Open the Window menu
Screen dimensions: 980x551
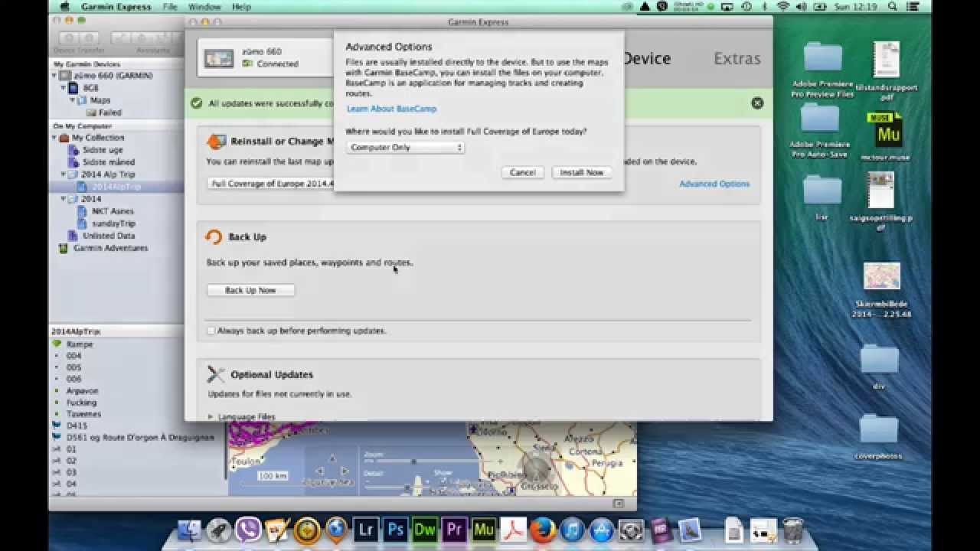point(204,6)
